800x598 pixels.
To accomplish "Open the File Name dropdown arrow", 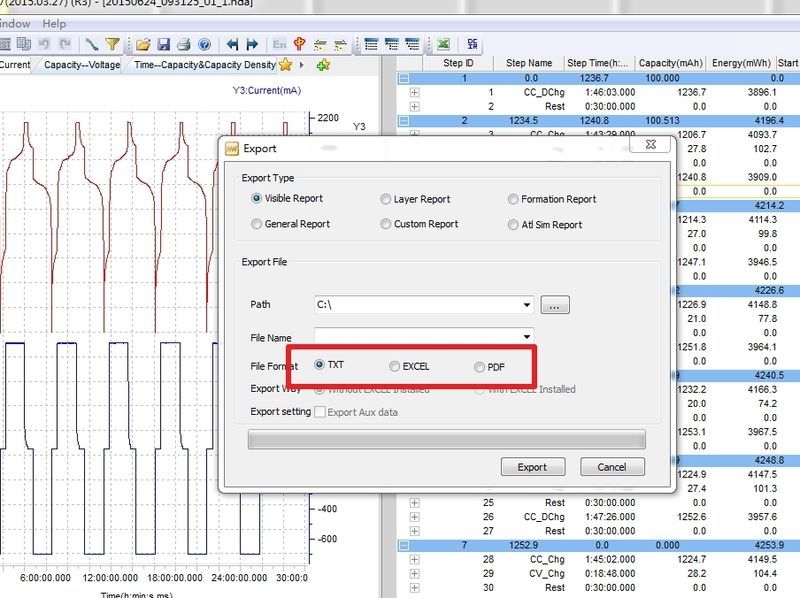I will coord(527,336).
